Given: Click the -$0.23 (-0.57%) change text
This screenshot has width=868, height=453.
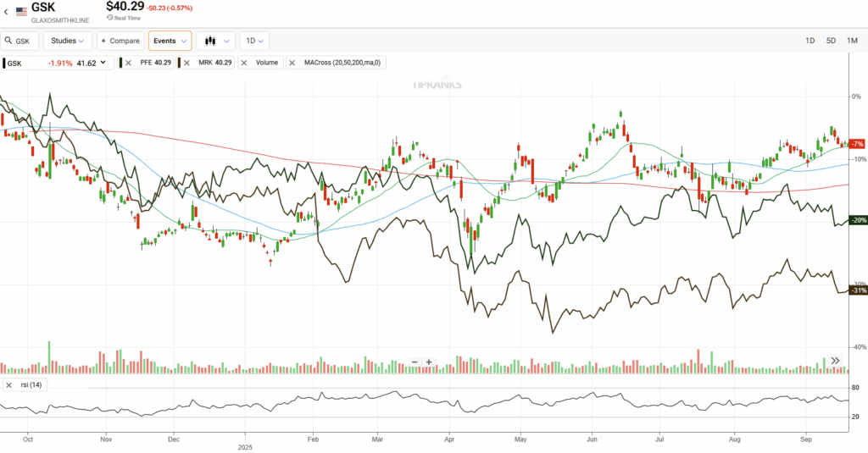Looking at the screenshot, I should point(170,8).
